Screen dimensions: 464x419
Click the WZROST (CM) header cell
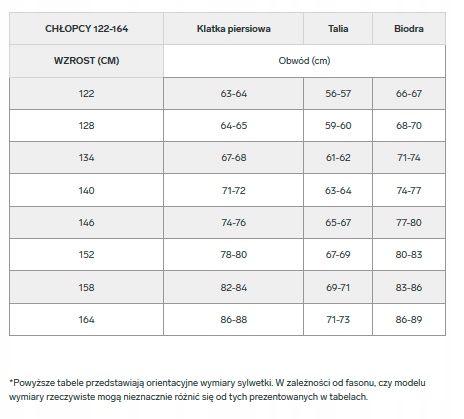point(87,61)
